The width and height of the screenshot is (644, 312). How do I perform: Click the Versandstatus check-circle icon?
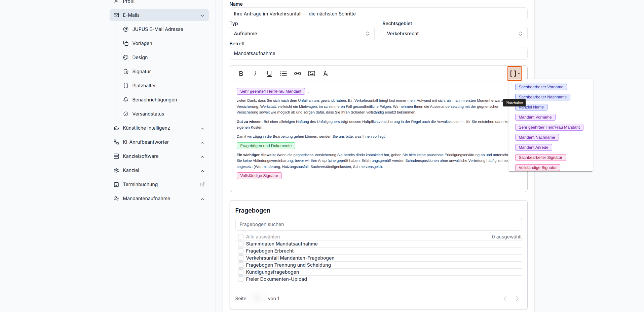[126, 114]
